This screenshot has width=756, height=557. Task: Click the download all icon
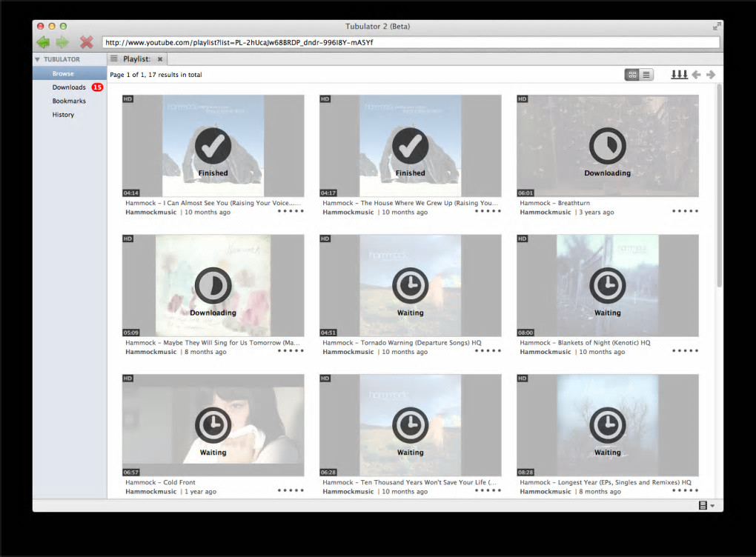680,75
